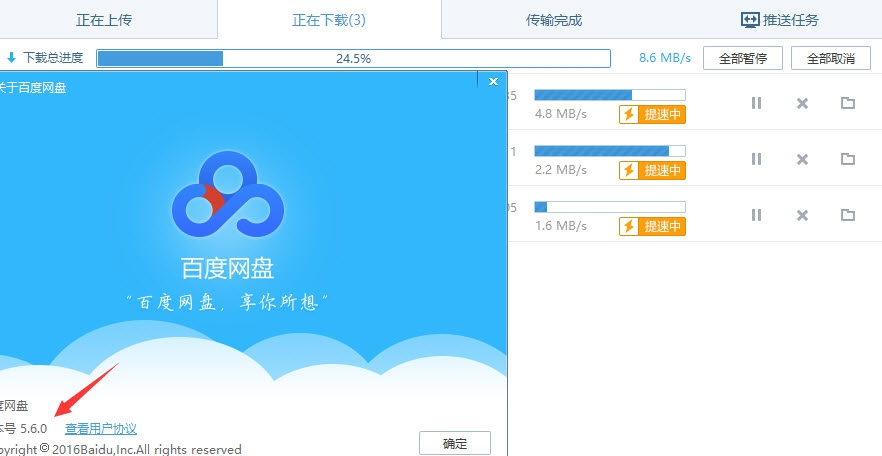Close the 关于百度网盘 dialog
Image resolution: width=882 pixels, height=456 pixels.
[493, 82]
